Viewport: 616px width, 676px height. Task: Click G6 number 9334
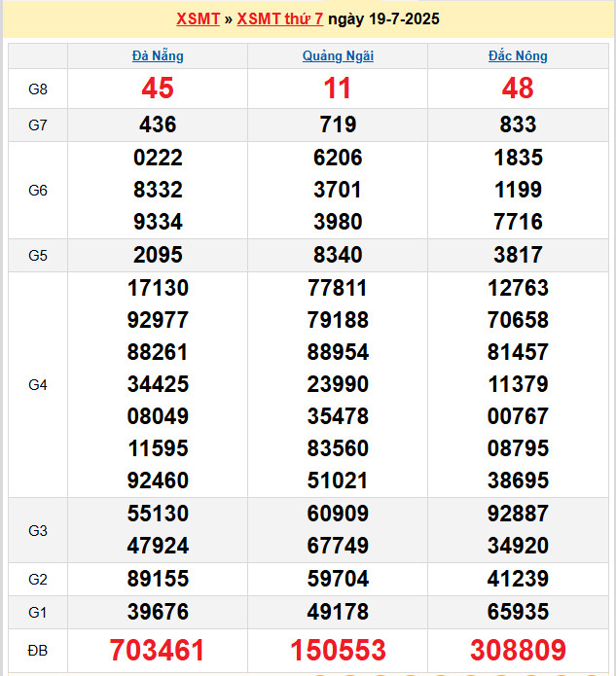pyautogui.click(x=158, y=222)
